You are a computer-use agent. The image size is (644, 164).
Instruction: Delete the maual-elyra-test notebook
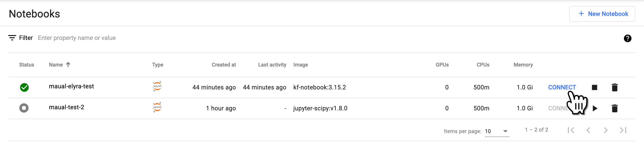[614, 87]
